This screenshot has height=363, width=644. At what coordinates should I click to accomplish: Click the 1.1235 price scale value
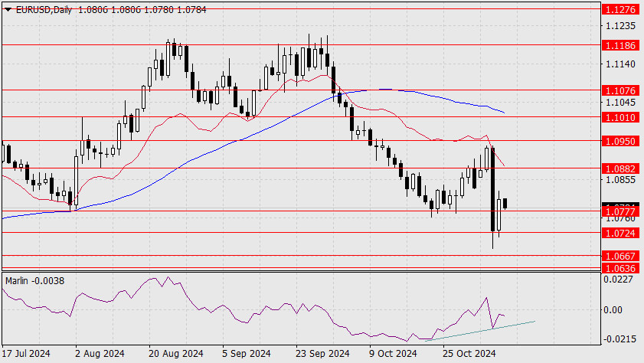[620, 26]
